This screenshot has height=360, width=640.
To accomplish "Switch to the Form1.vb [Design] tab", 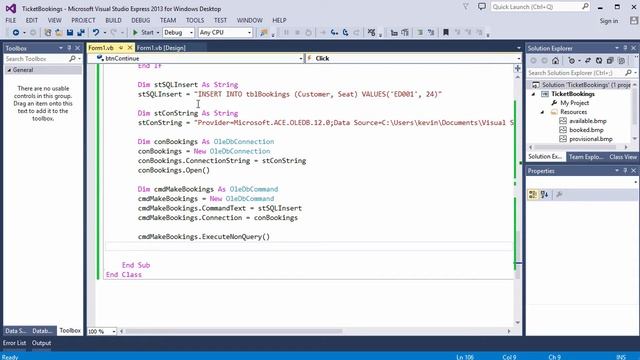I will tap(161, 48).
